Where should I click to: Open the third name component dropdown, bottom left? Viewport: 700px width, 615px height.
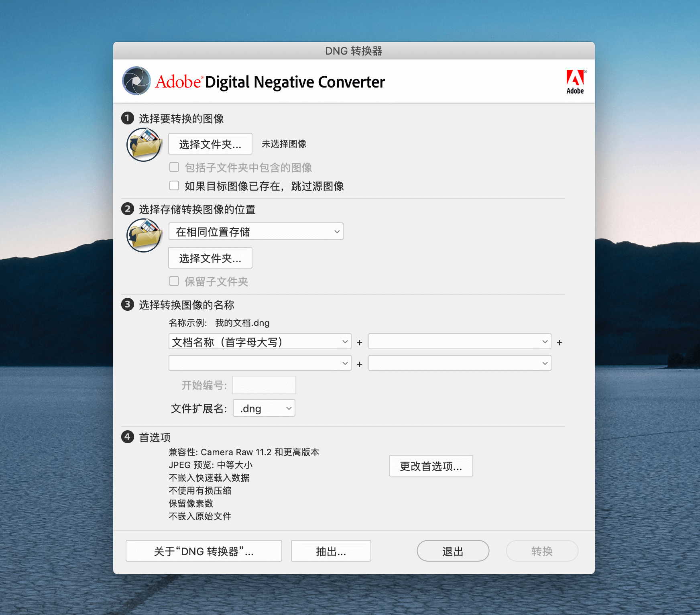point(260,363)
